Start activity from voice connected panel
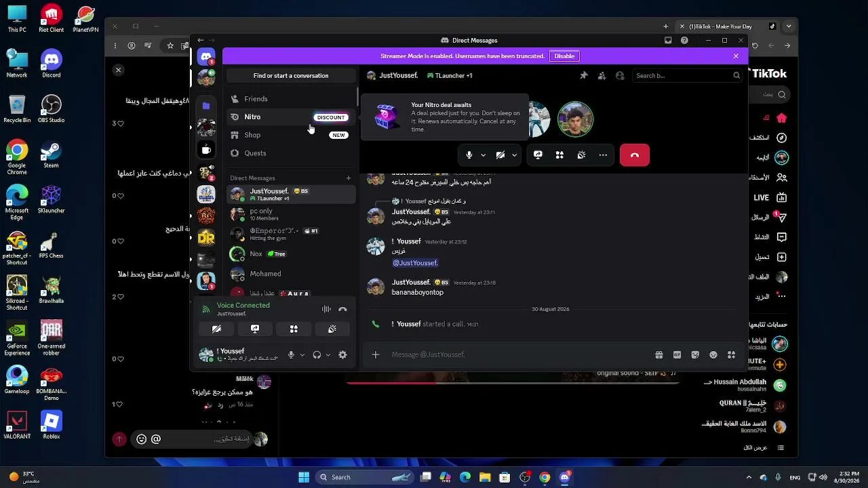Viewport: 868px width, 488px height. tap(294, 329)
